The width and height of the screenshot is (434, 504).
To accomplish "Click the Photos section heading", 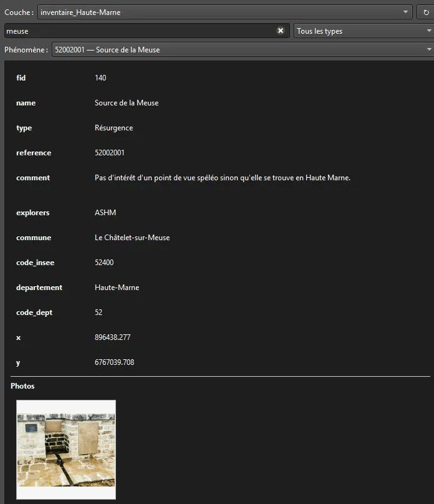I will coord(22,385).
